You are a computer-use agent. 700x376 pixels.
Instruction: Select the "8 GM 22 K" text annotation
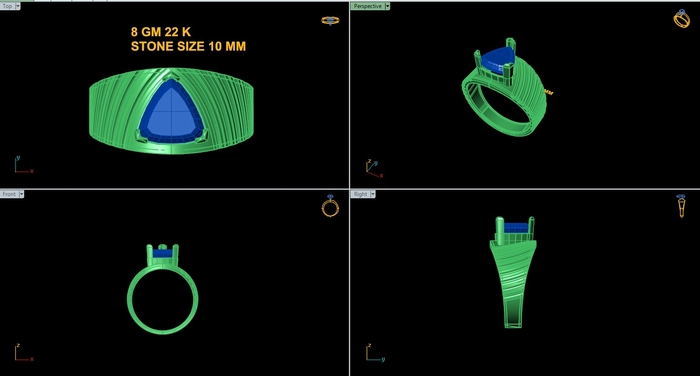tap(161, 32)
